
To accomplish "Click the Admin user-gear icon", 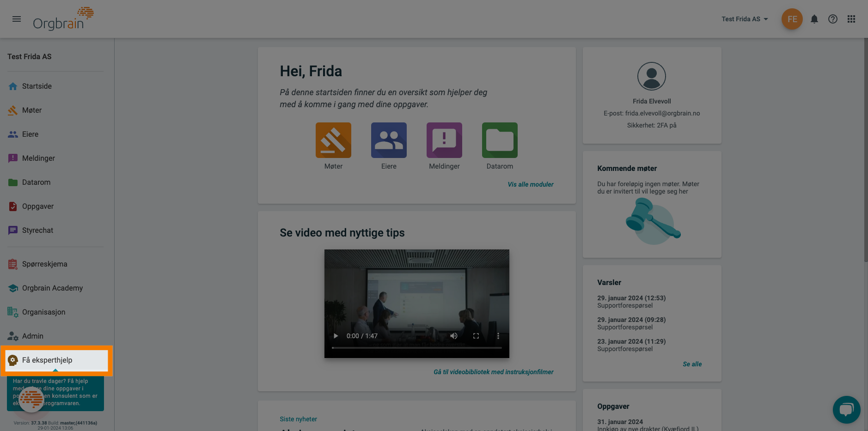I will tap(13, 336).
